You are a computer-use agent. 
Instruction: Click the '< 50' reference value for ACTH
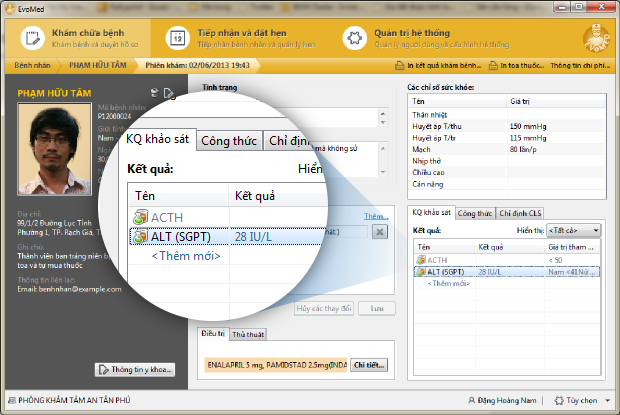(x=555, y=260)
